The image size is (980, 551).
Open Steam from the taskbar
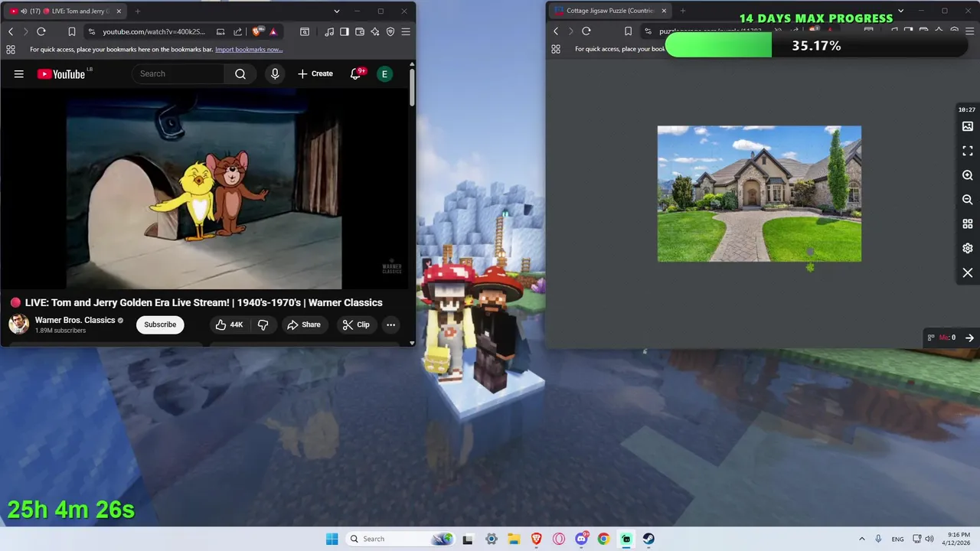(648, 539)
